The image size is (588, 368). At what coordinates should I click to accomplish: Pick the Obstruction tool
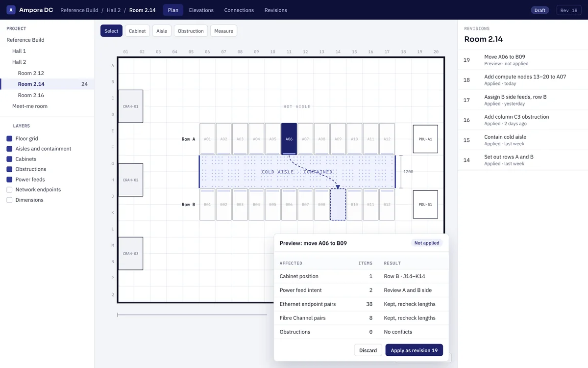coord(191,31)
